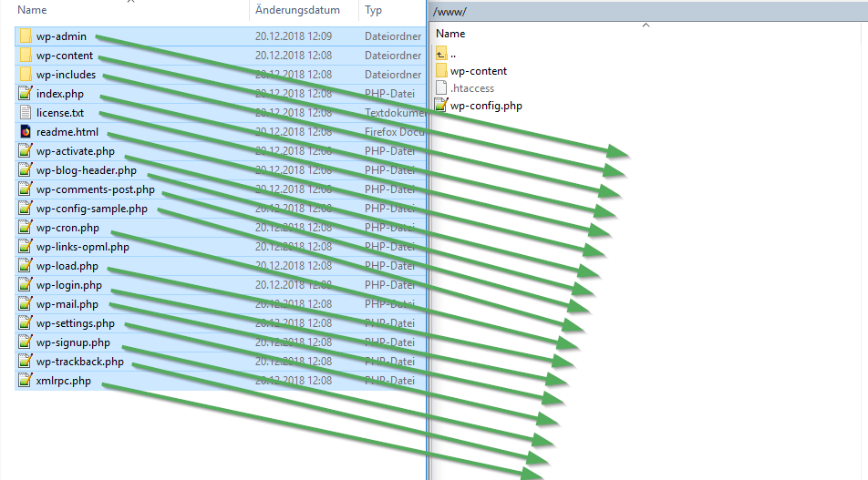Select the wp-activate.php file name
The height and width of the screenshot is (480, 868).
tap(76, 151)
